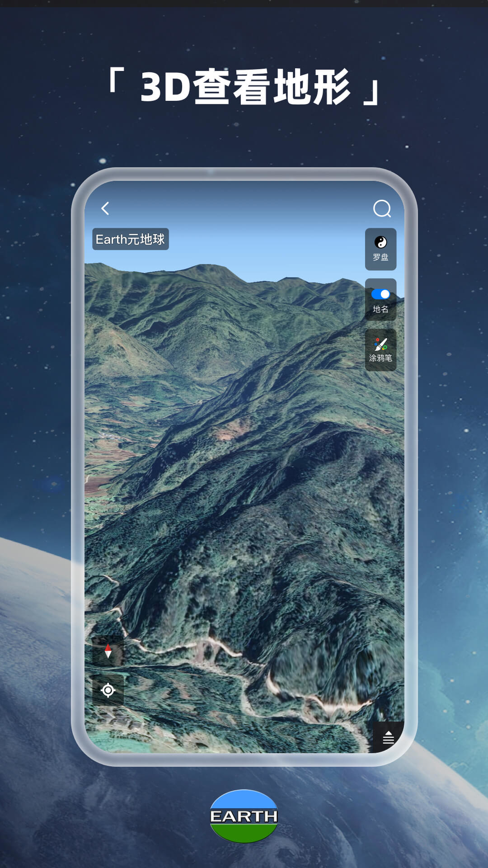Expand the bottom-right panel arrow
Image resolution: width=488 pixels, height=868 pixels.
point(389,733)
